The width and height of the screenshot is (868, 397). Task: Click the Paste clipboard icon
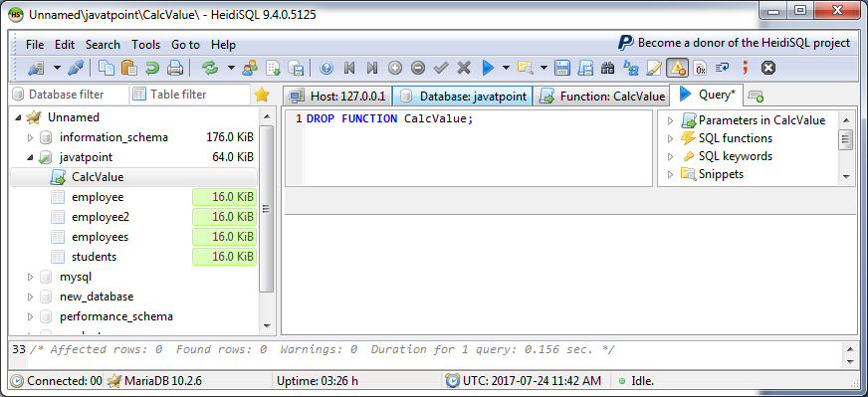click(129, 68)
